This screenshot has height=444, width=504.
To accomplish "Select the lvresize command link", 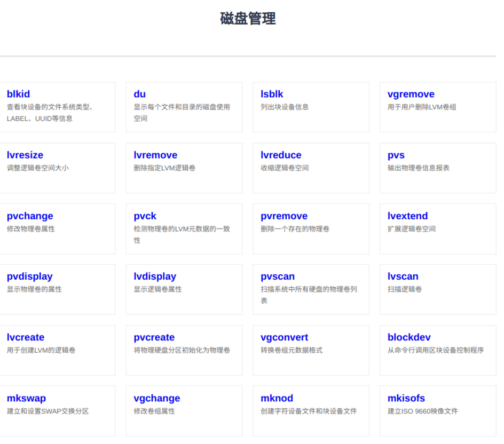I will (x=25, y=155).
